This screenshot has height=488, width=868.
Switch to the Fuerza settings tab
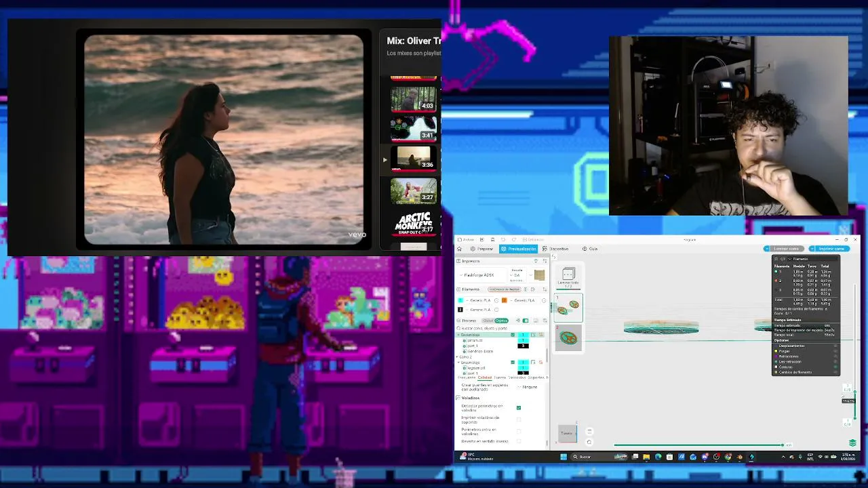[500, 378]
